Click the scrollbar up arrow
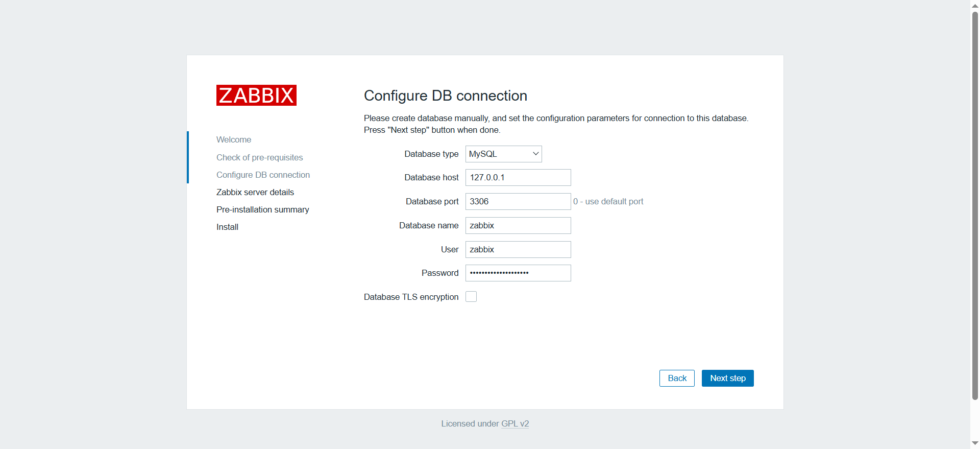Viewport: 980px width, 449px height. click(x=975, y=5)
